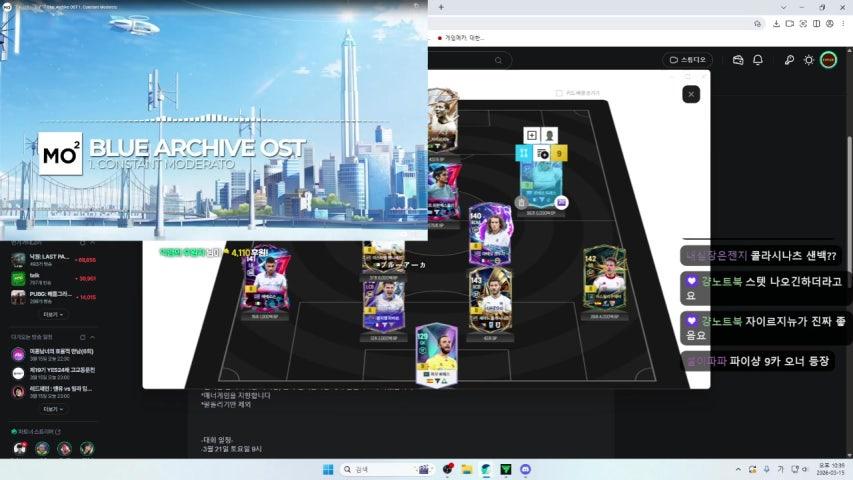This screenshot has width=853, height=480.
Task: Expand upcoming broadcasts with 더보기
Action: click(x=53, y=409)
